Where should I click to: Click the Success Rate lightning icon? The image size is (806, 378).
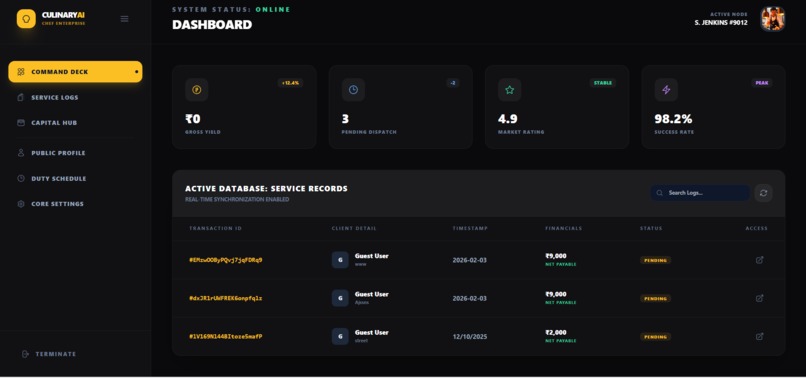click(x=666, y=90)
